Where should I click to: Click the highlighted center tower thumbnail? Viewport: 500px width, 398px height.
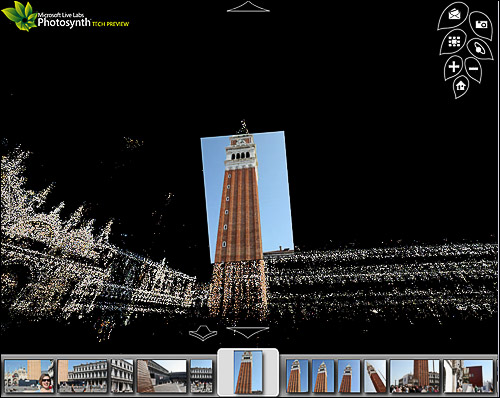pos(248,372)
